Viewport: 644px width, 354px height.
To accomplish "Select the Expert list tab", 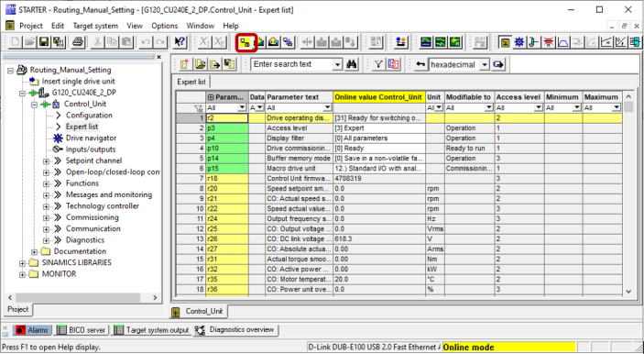I will pos(191,82).
